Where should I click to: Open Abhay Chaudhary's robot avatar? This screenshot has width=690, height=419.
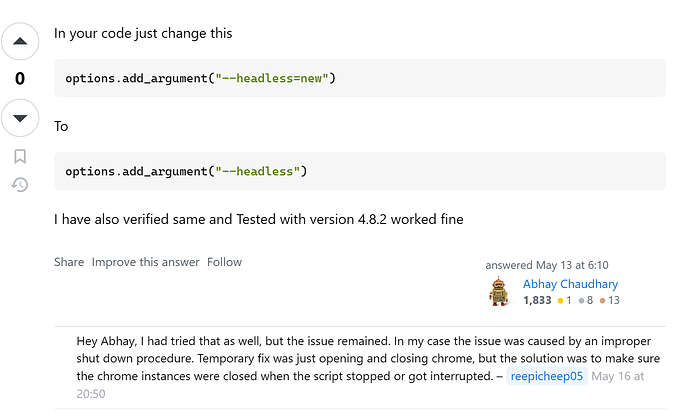pos(499,291)
